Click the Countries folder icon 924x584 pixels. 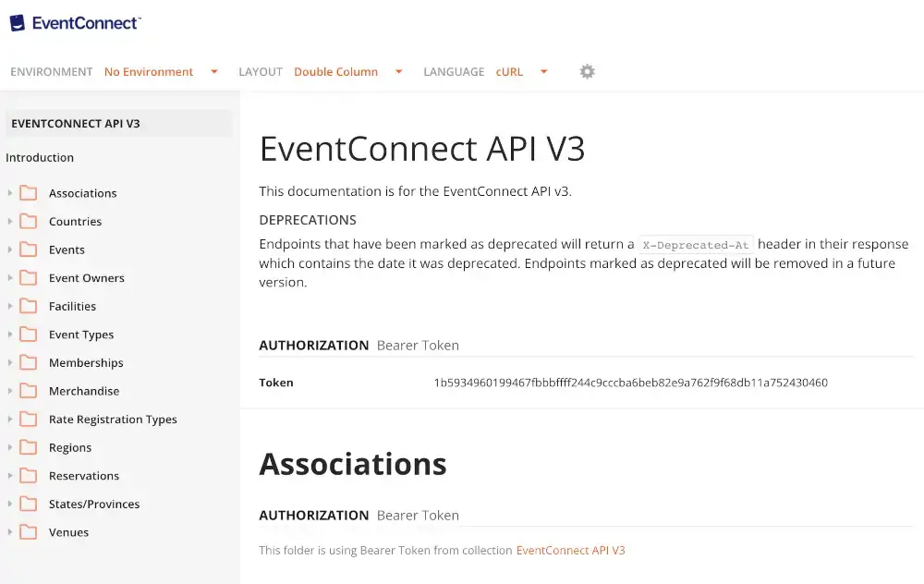click(x=29, y=222)
